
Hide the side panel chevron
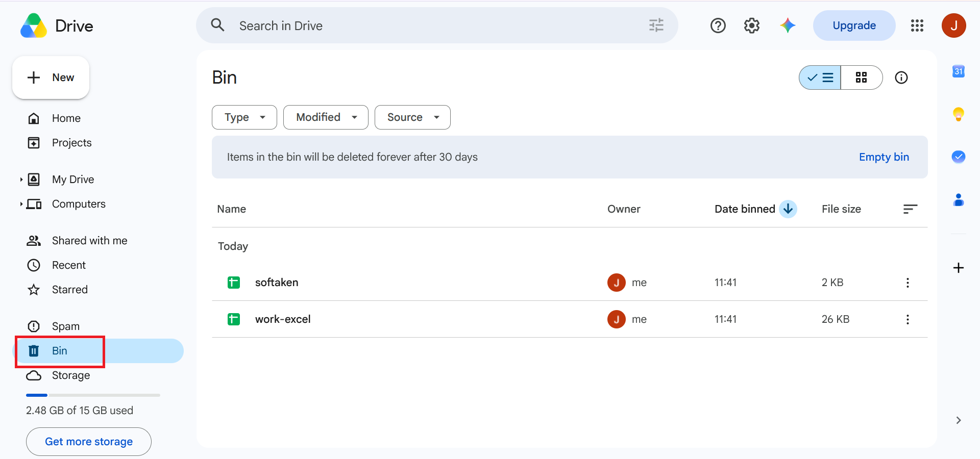(x=959, y=420)
